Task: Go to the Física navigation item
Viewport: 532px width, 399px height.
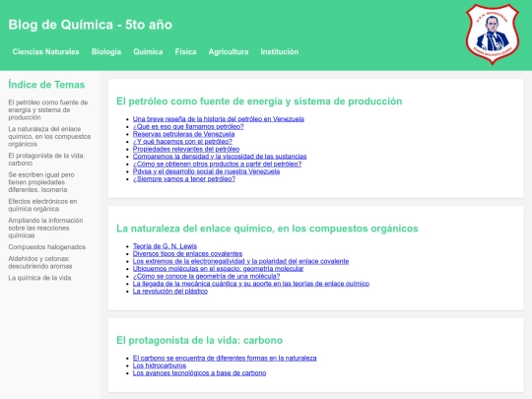Action: pyautogui.click(x=185, y=52)
